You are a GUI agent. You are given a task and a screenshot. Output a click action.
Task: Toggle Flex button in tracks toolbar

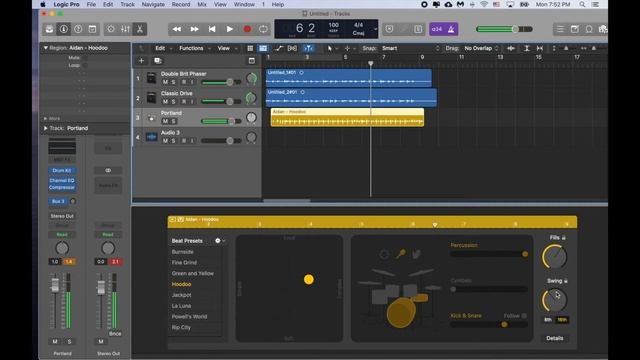coord(292,48)
